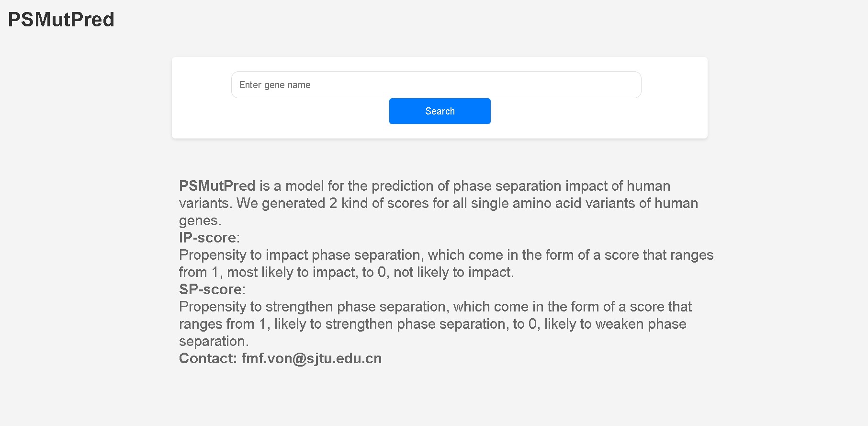Click the line starting 'Propensity to impact'
The width and height of the screenshot is (868, 426).
point(446,255)
